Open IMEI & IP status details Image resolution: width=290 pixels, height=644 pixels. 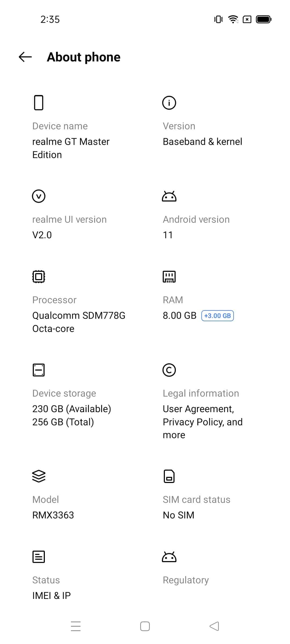point(52,595)
